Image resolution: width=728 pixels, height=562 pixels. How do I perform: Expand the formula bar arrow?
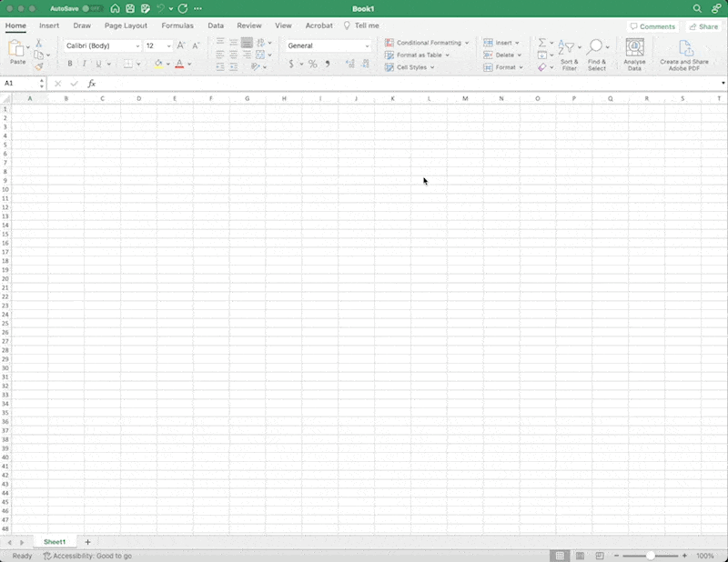[723, 83]
